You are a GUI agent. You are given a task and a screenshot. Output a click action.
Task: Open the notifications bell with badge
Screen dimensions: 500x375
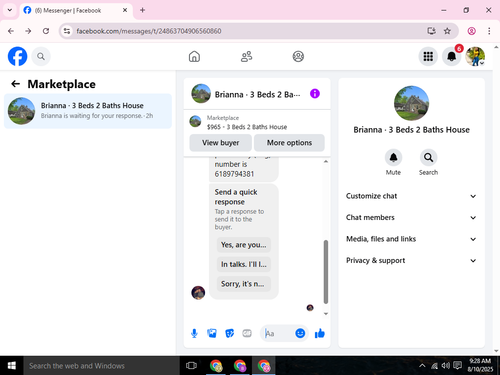(452, 56)
